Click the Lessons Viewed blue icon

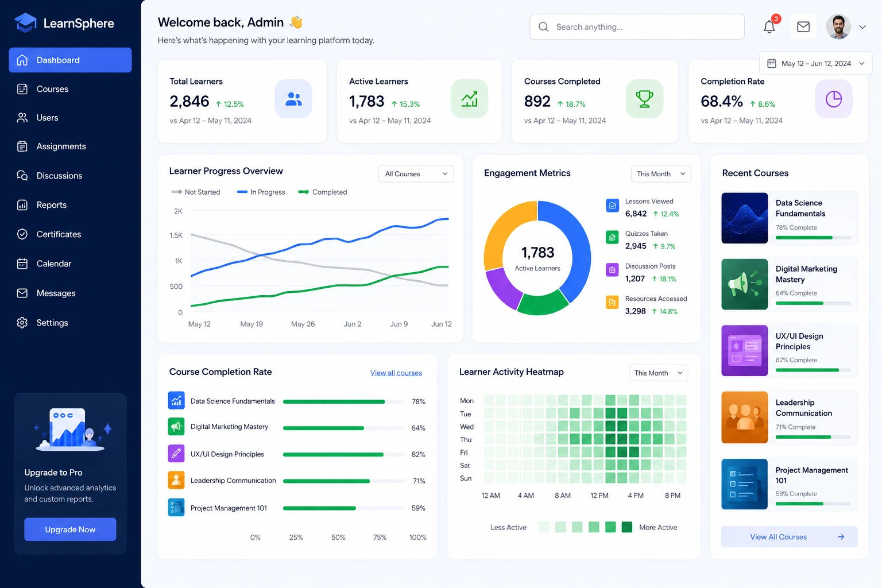[x=612, y=205]
